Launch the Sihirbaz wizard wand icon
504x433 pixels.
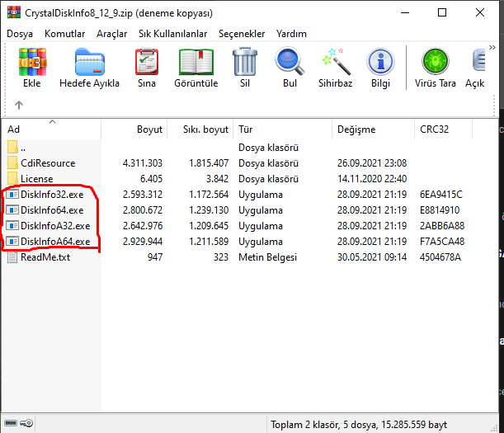click(335, 62)
